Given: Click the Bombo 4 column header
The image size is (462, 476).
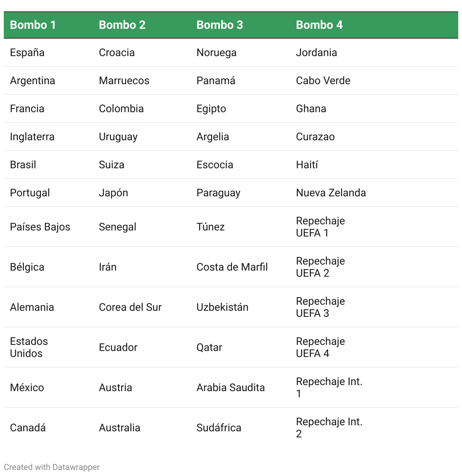Looking at the screenshot, I should tap(319, 25).
